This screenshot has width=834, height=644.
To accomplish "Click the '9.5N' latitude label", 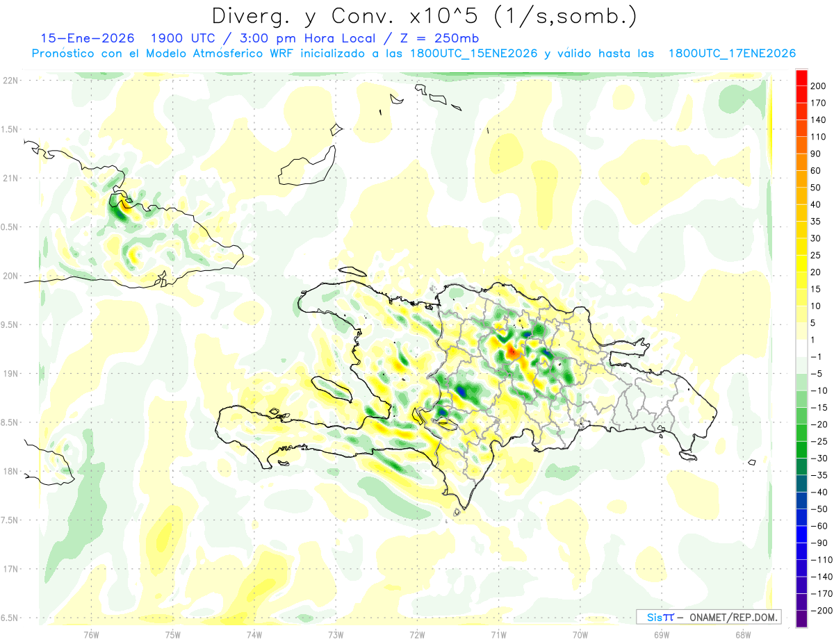I will click(10, 325).
